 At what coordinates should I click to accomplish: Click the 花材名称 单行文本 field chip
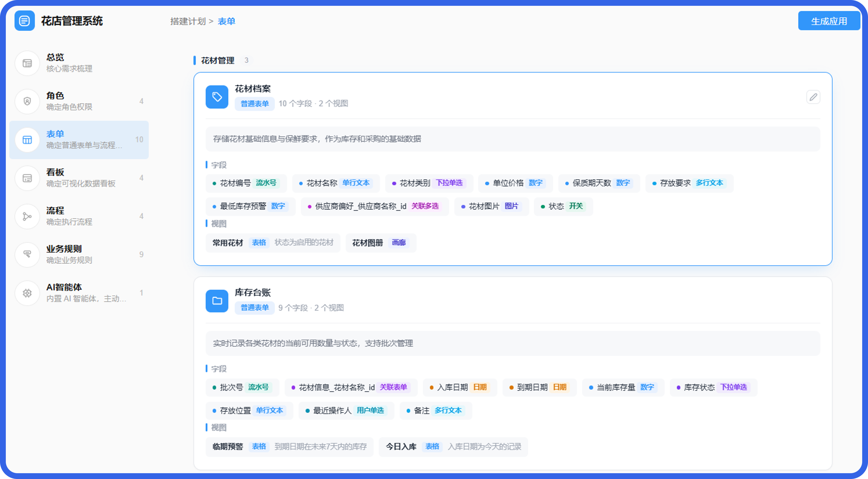(x=336, y=183)
